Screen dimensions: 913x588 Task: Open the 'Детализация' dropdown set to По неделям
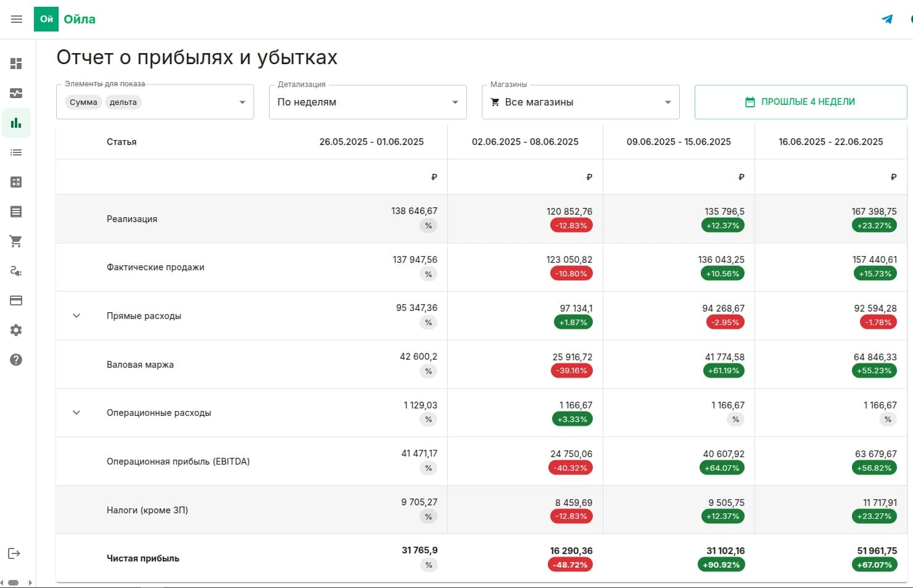(368, 102)
